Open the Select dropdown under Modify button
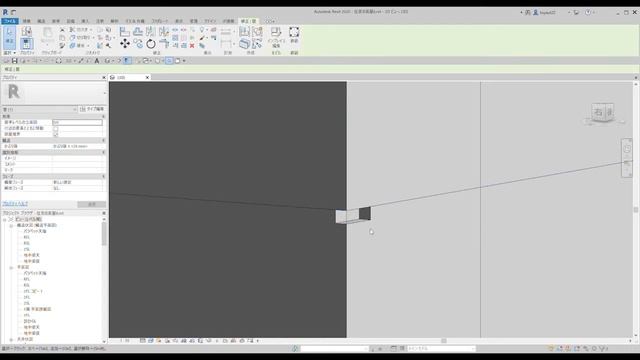The image size is (640, 360). tap(9, 53)
